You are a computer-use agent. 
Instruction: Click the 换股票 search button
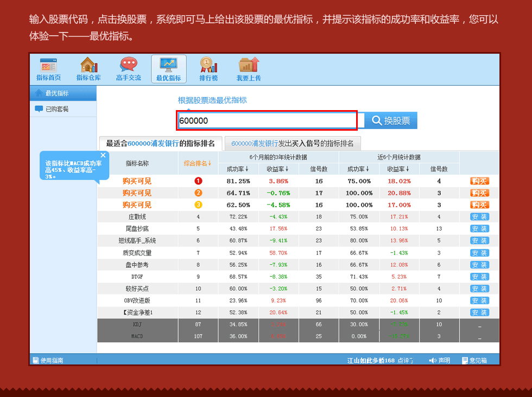point(391,120)
